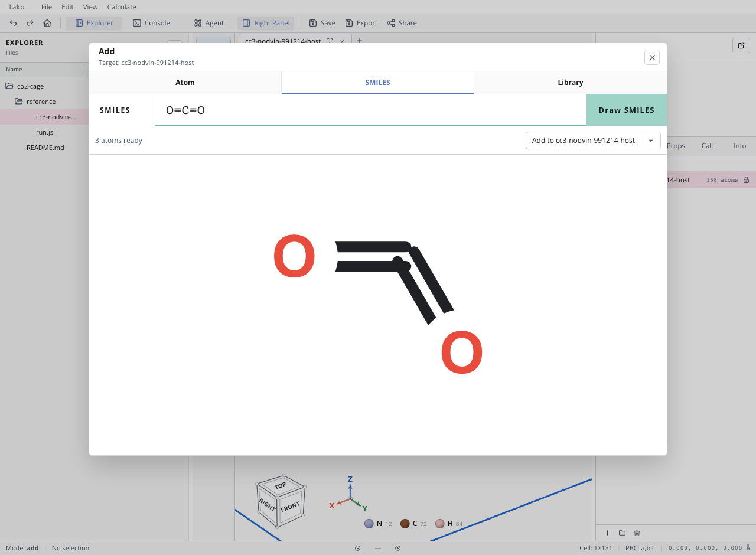Create a new folder in right panel footer
The image size is (756, 555).
coord(622,533)
